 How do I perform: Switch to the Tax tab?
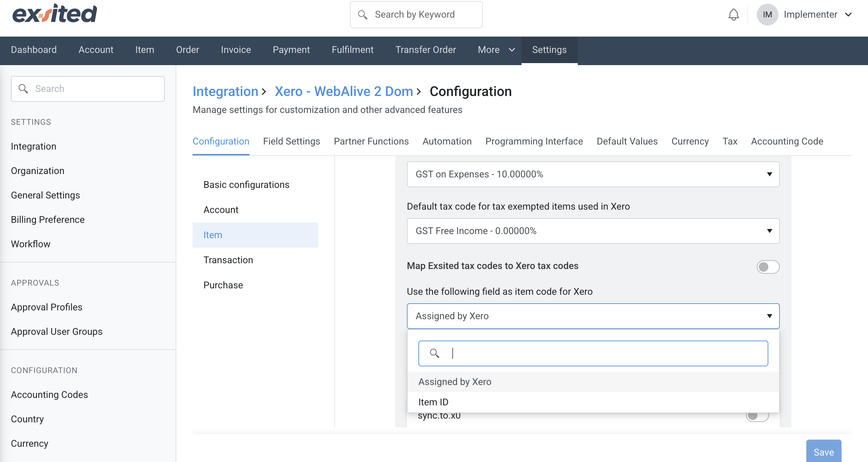tap(730, 141)
